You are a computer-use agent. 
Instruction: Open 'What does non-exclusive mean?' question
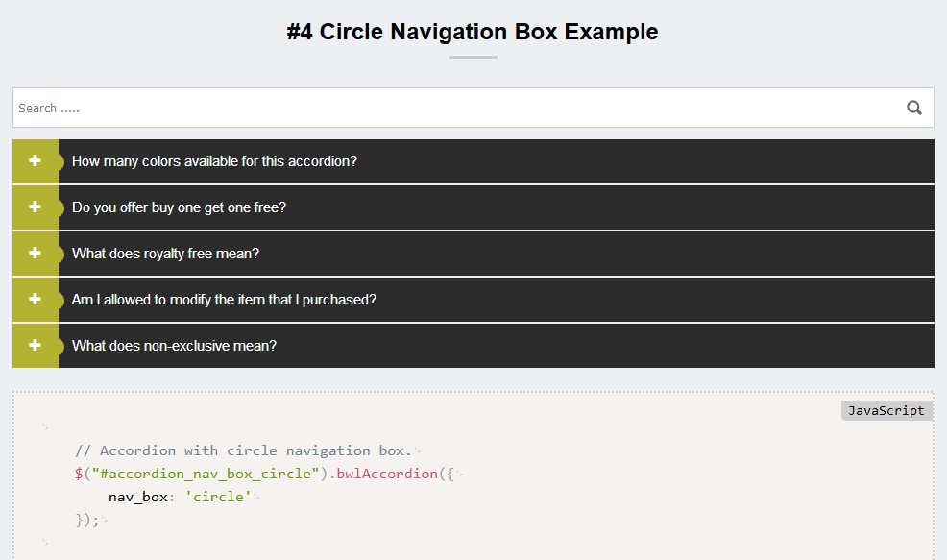point(175,346)
